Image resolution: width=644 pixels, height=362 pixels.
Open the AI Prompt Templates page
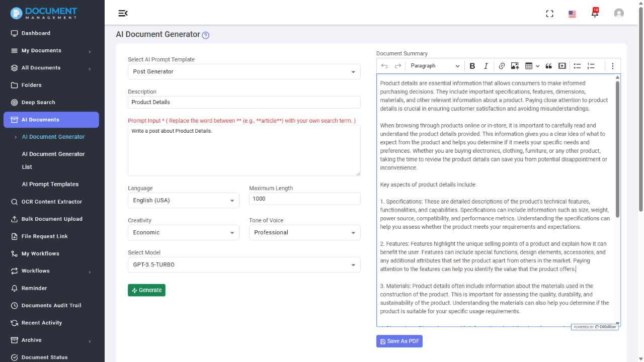tap(50, 184)
